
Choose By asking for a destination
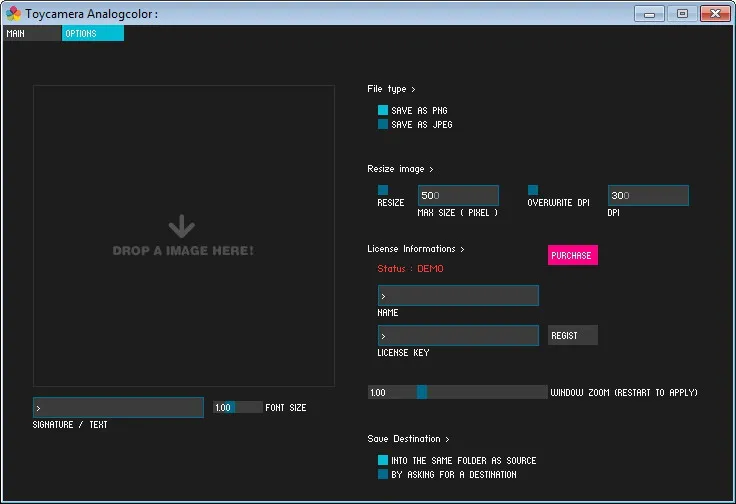[x=383, y=474]
